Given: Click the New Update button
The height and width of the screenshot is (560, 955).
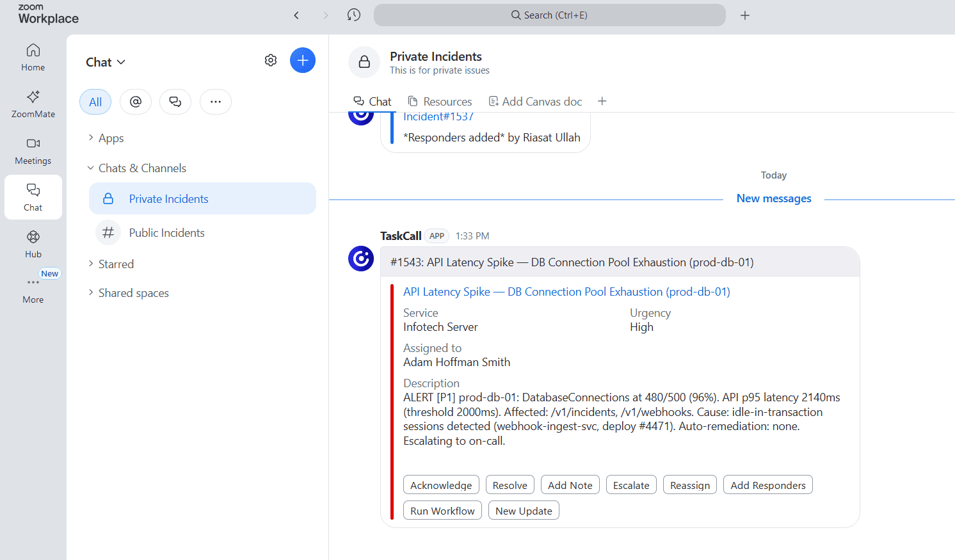Looking at the screenshot, I should [x=524, y=511].
